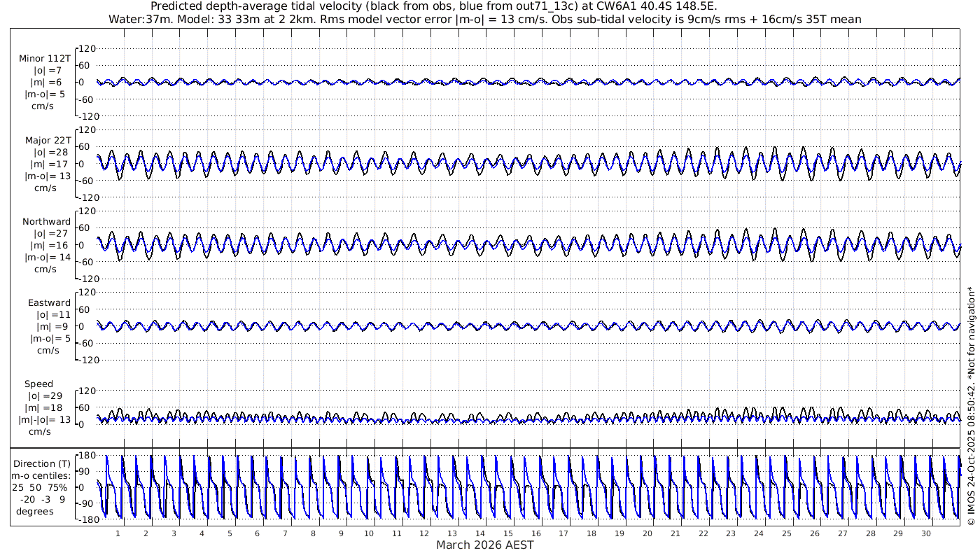Image resolution: width=980 pixels, height=560 pixels.
Task: Click the 'Major 22T' panel label
Action: coord(48,140)
